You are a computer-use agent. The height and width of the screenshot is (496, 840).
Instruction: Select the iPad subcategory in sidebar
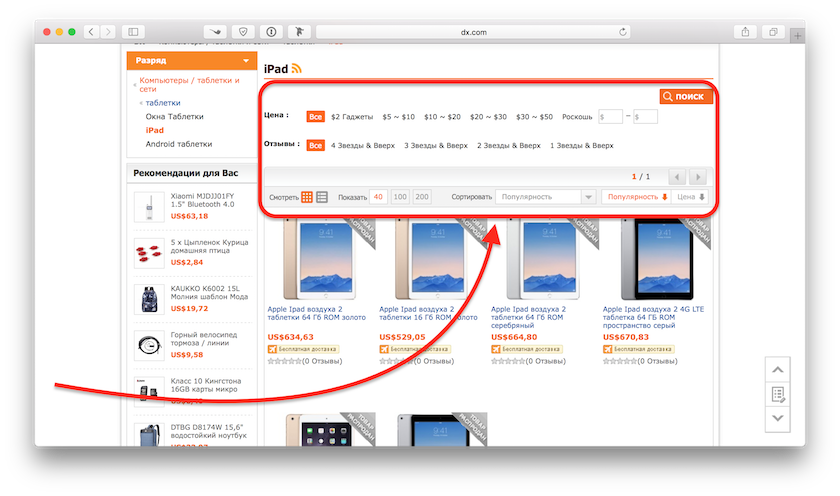(x=155, y=130)
